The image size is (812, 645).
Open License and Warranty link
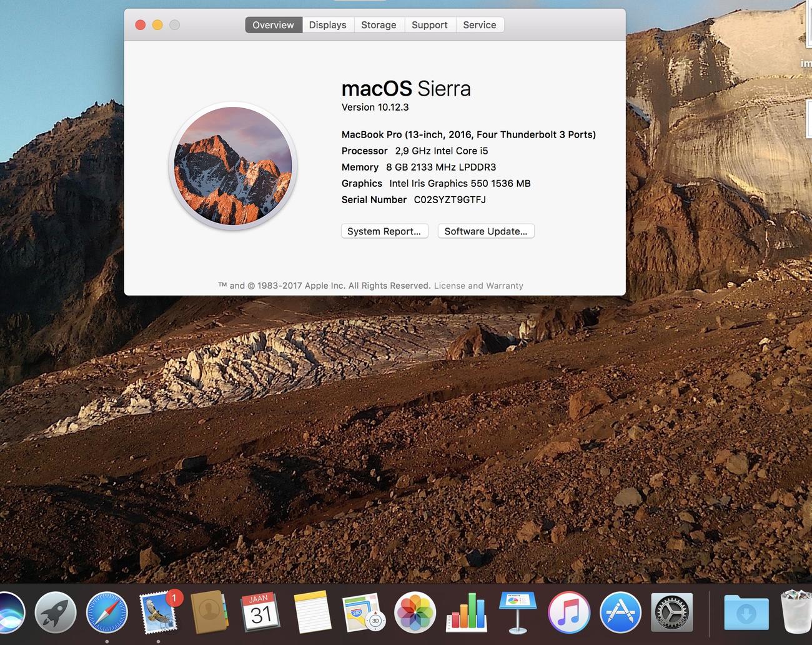(478, 286)
